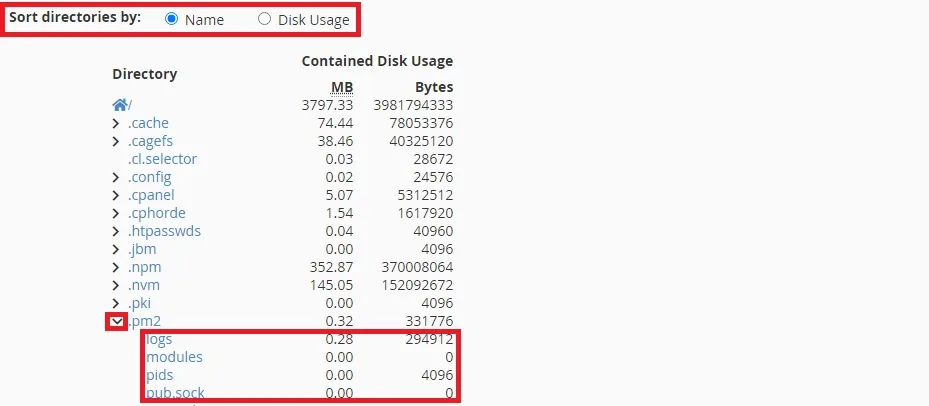Expand the .npm folder chevron
Viewport: 929px width, 406px height.
coord(117,267)
